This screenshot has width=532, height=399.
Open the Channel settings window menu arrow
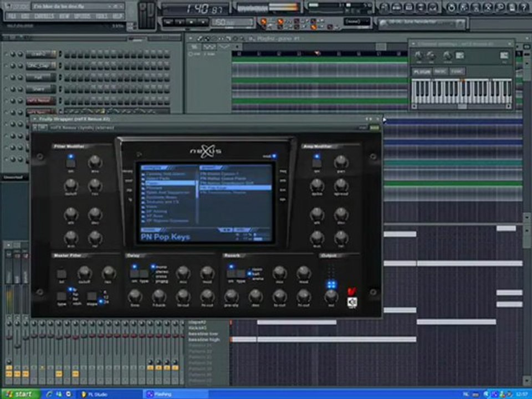(413, 44)
